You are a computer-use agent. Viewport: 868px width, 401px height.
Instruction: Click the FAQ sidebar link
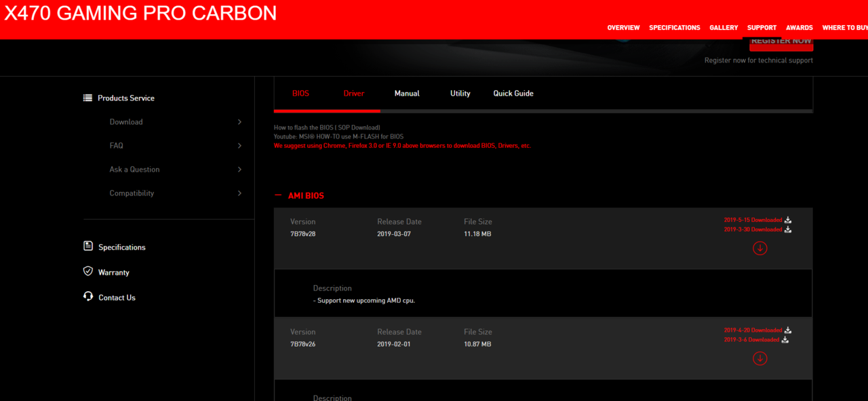[116, 146]
